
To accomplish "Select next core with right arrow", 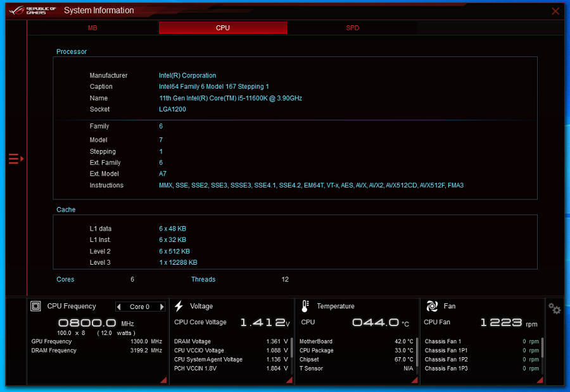I will pyautogui.click(x=161, y=307).
